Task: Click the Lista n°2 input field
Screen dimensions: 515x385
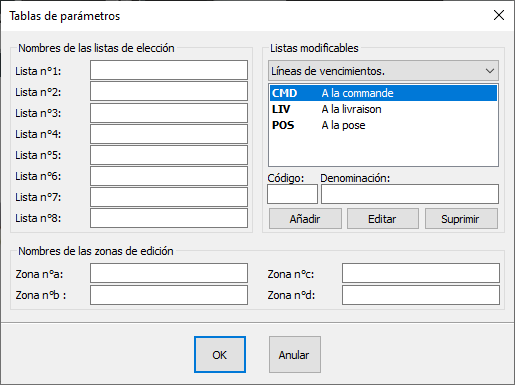Action: coord(169,91)
